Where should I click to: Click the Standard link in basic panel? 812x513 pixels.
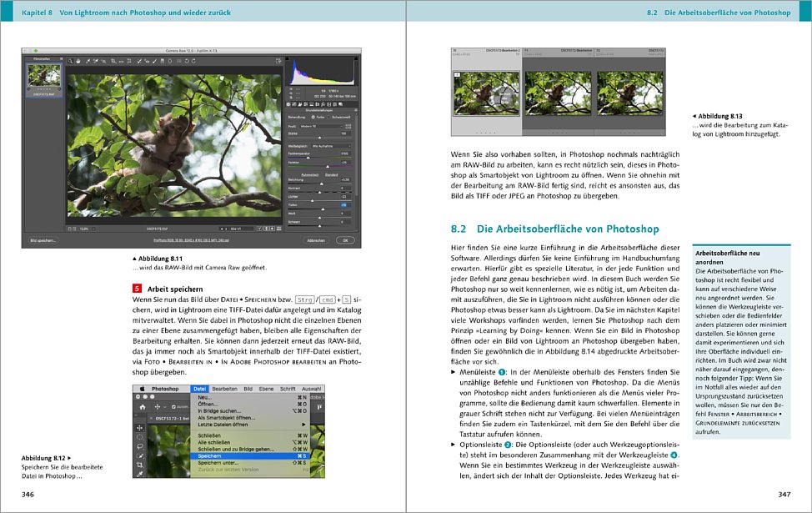coord(332,175)
